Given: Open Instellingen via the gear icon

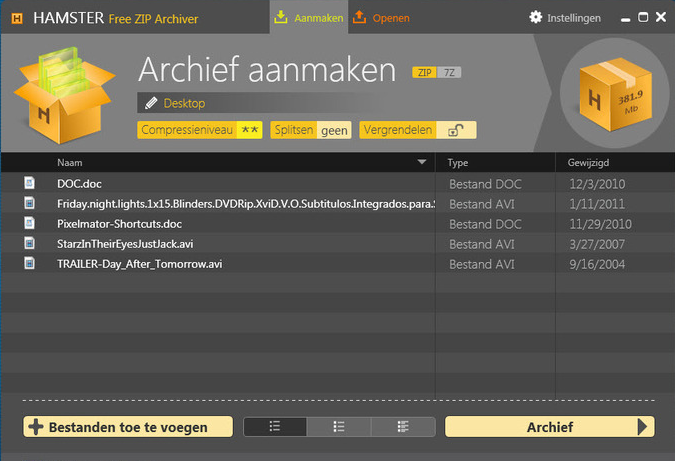Looking at the screenshot, I should coord(536,18).
